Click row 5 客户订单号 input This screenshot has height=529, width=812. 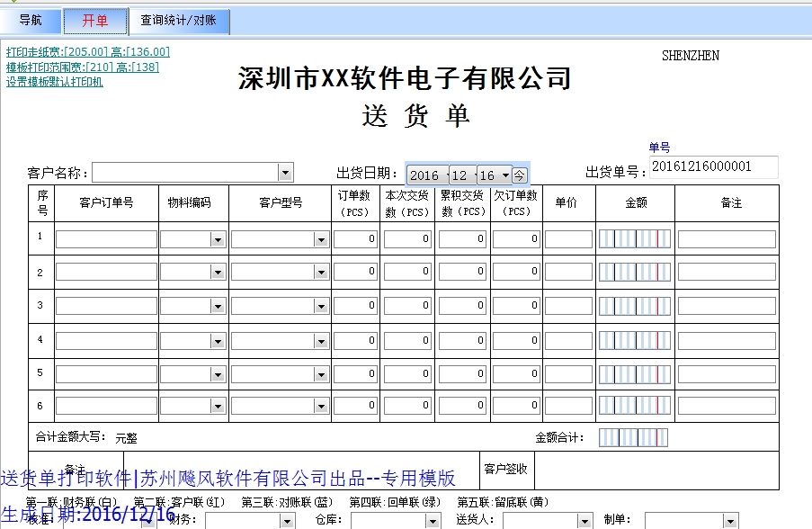(x=106, y=374)
